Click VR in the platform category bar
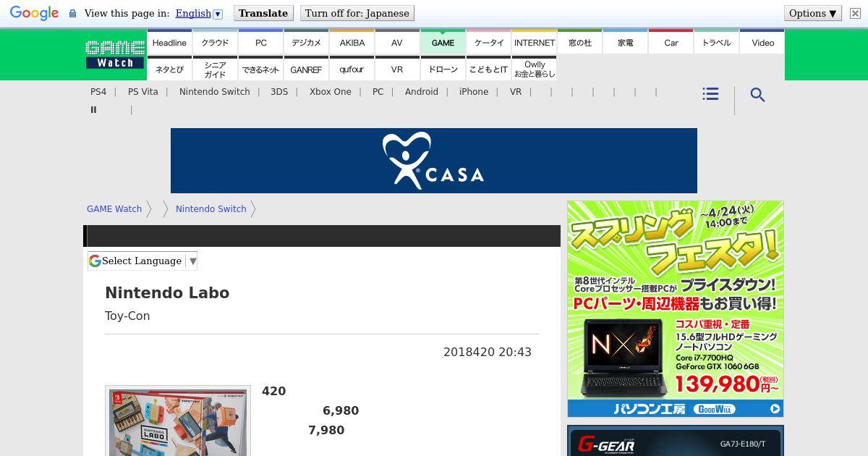Screen dimensions: 868x456 tap(516, 92)
